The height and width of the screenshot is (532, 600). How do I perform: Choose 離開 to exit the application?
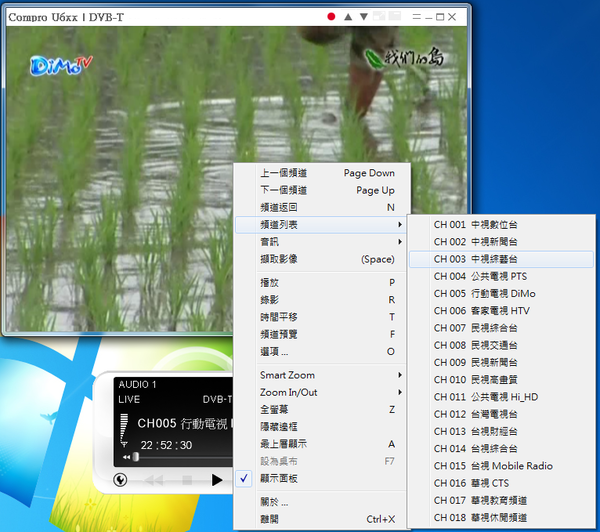pos(322,519)
